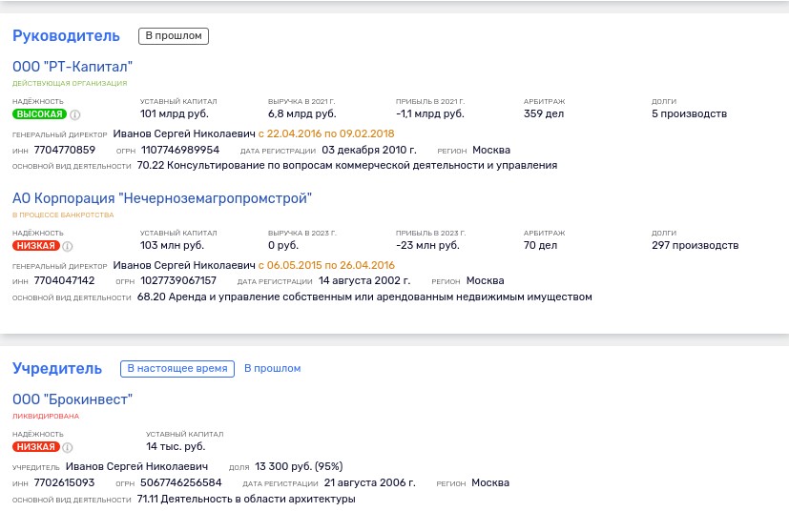Click 5 производств under Долги
This screenshot has width=789, height=532.
[689, 114]
